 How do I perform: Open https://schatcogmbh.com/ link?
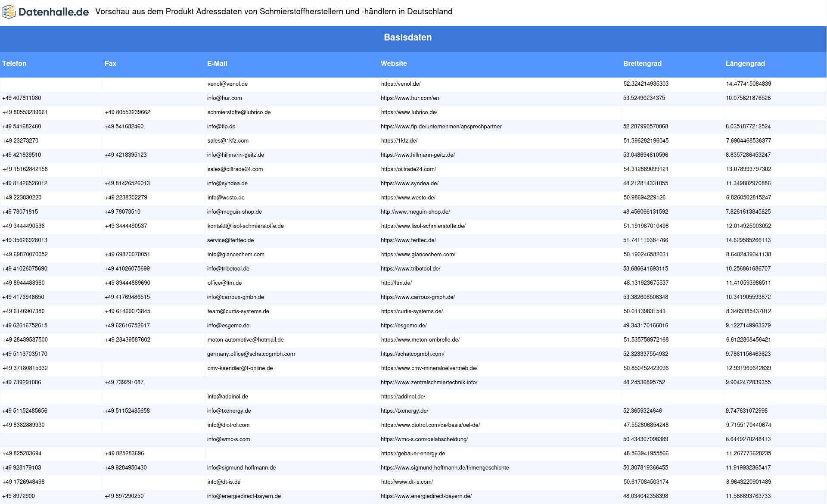pyautogui.click(x=413, y=354)
